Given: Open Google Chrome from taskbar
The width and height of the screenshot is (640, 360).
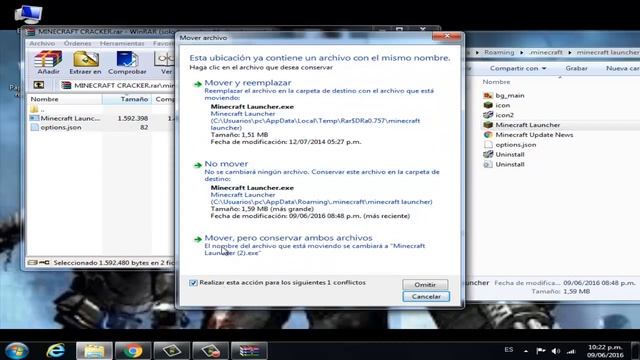Looking at the screenshot, I should point(133,351).
